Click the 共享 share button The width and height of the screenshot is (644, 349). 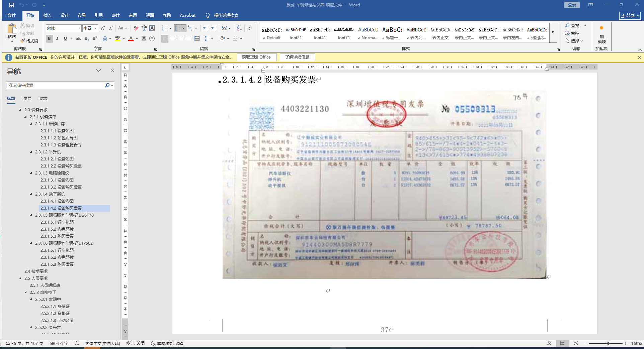click(630, 15)
